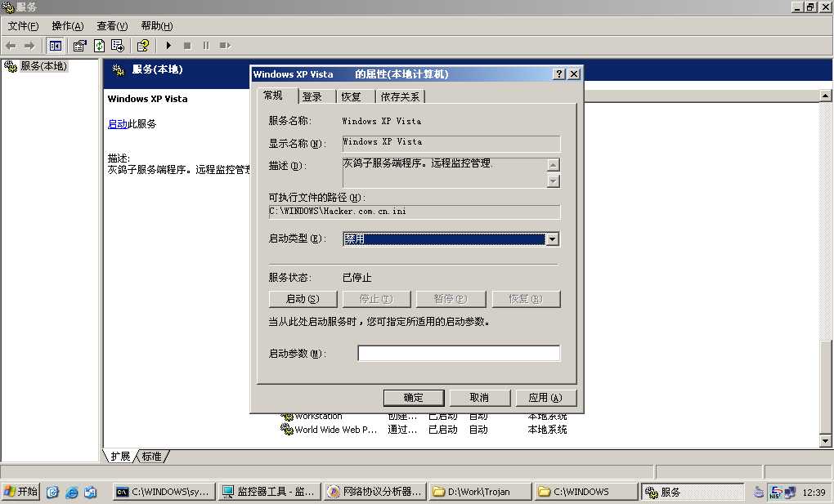Open 网络协议分析器 taskbar button
834x504 pixels.
tap(375, 492)
